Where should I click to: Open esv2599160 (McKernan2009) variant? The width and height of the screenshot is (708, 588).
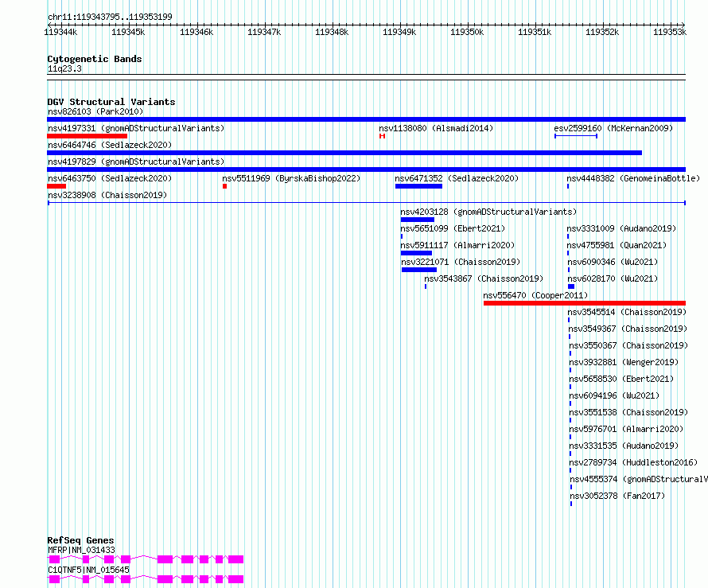point(613,128)
